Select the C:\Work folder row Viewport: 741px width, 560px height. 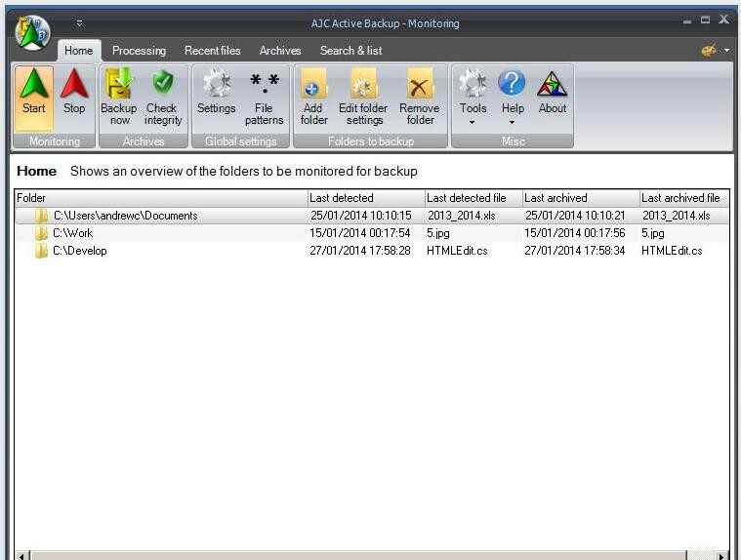click(372, 233)
